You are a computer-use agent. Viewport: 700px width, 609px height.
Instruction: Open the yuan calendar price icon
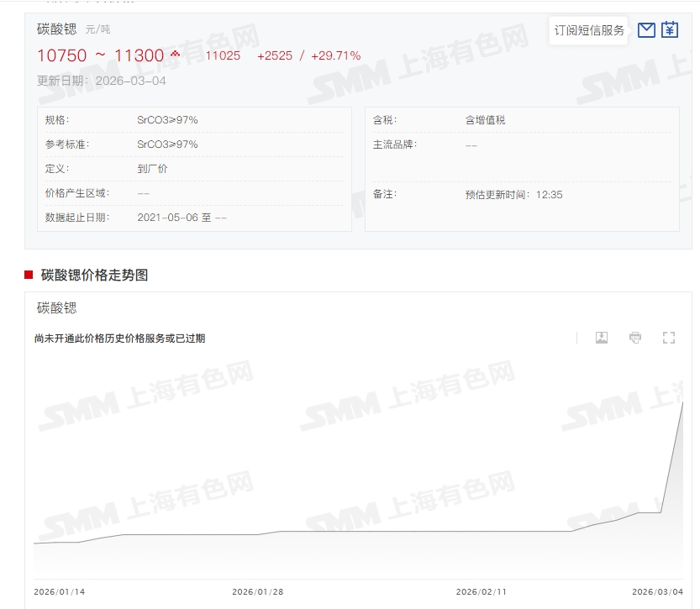point(670,30)
